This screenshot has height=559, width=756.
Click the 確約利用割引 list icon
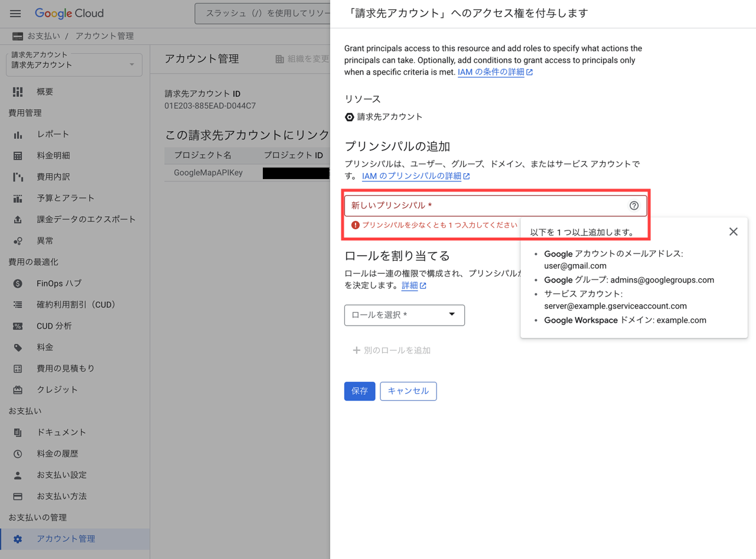pos(18,304)
